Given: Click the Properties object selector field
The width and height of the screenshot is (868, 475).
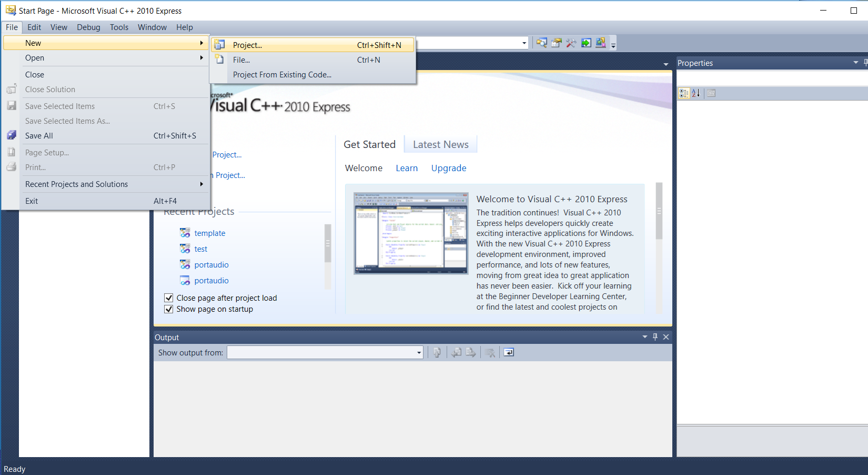Looking at the screenshot, I should click(772, 78).
